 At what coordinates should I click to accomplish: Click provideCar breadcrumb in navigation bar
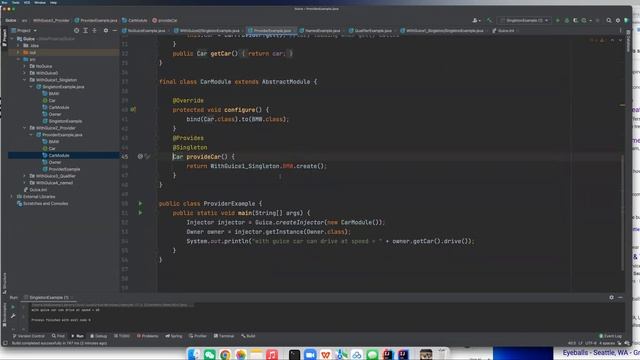165,20
